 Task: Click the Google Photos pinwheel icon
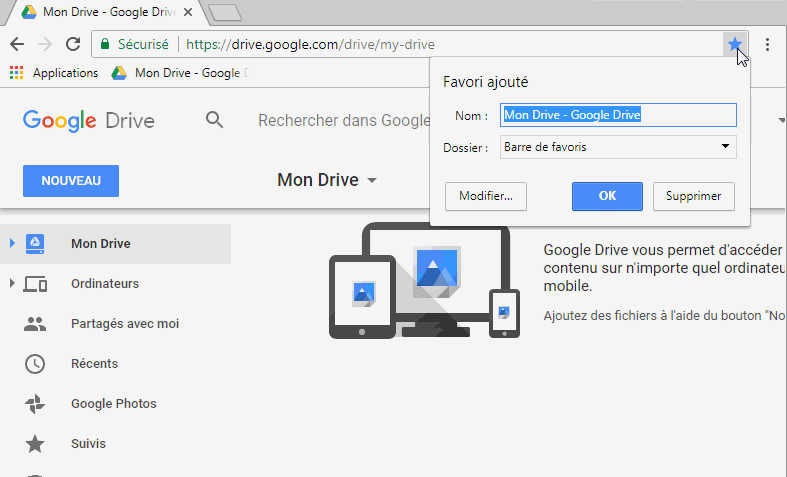(35, 404)
